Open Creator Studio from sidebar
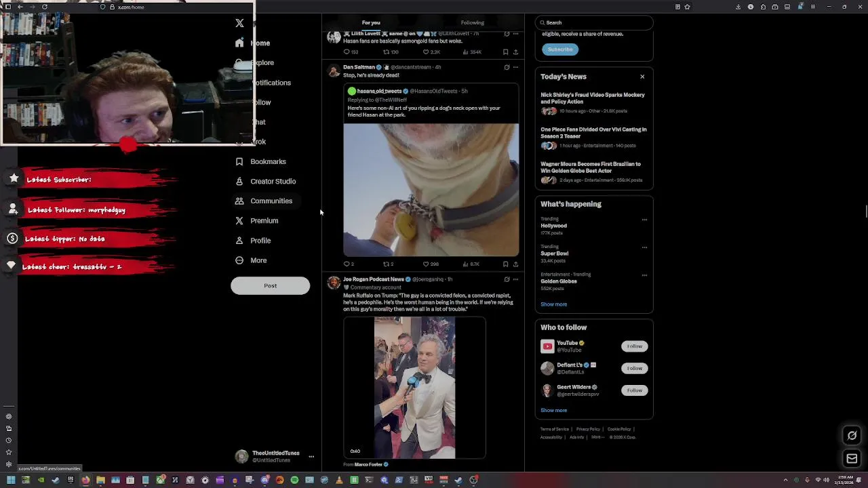868x488 pixels. [x=265, y=181]
